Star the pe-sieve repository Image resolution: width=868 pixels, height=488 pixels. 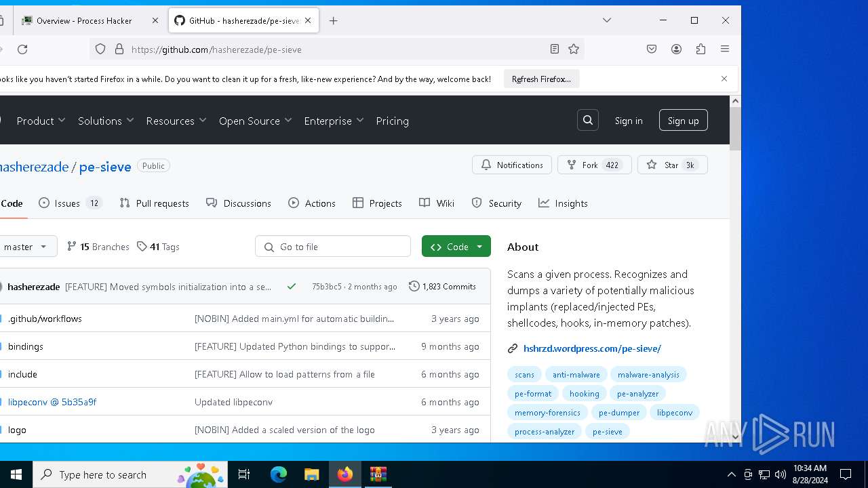coord(672,165)
